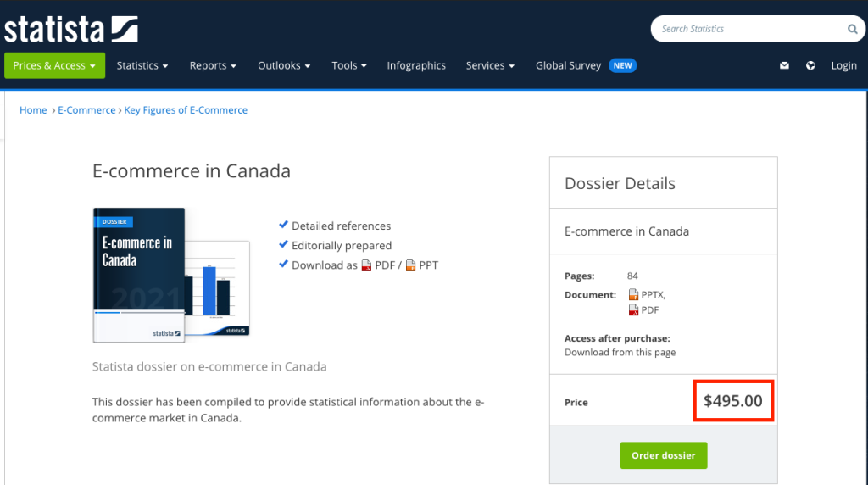868x485 pixels.
Task: Open Key Figures of E-Commerce breadcrumb
Action: click(x=186, y=110)
